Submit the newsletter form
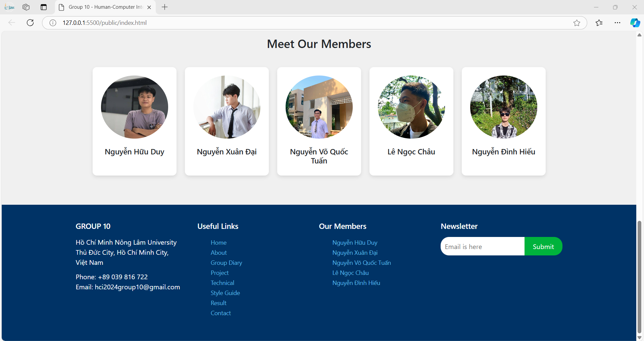The width and height of the screenshot is (644, 341). (543, 246)
